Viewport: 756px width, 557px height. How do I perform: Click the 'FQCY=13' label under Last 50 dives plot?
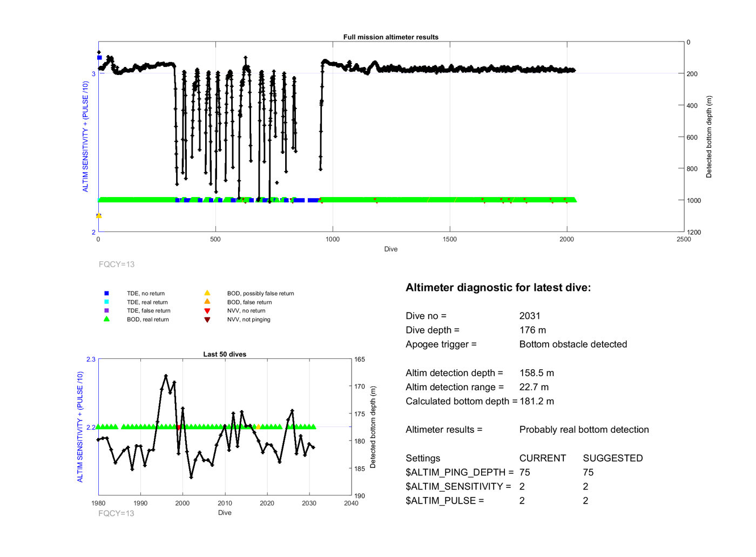pos(116,513)
